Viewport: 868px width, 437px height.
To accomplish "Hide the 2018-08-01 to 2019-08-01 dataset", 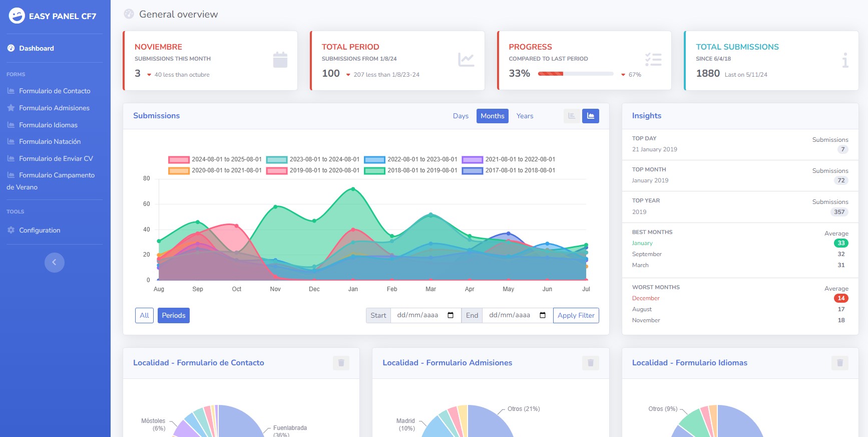I will tap(374, 170).
